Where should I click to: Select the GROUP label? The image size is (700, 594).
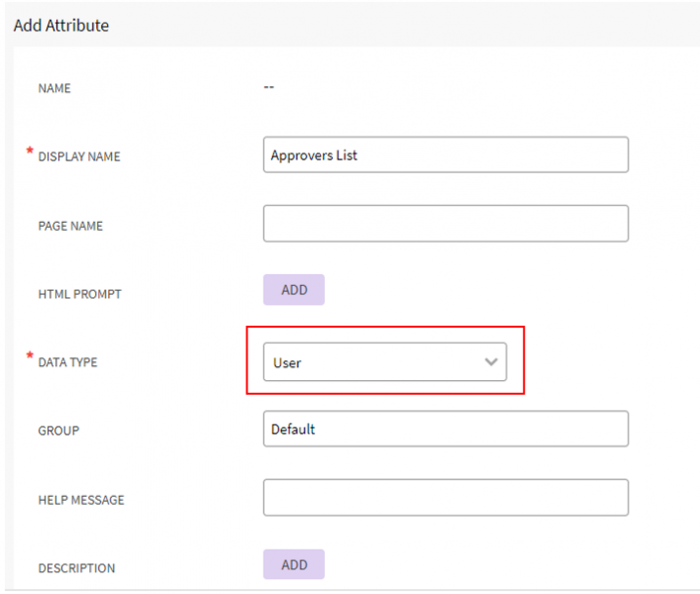58,431
